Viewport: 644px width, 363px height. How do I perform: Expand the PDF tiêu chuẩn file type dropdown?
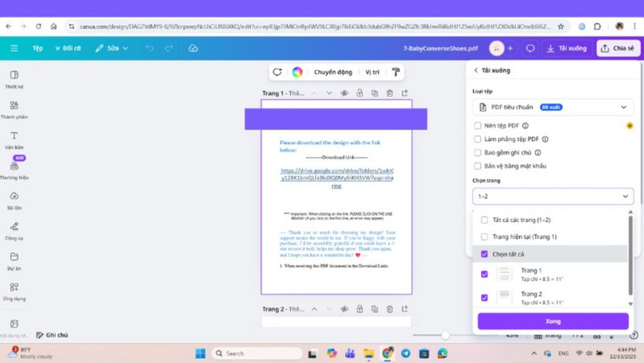pos(553,107)
